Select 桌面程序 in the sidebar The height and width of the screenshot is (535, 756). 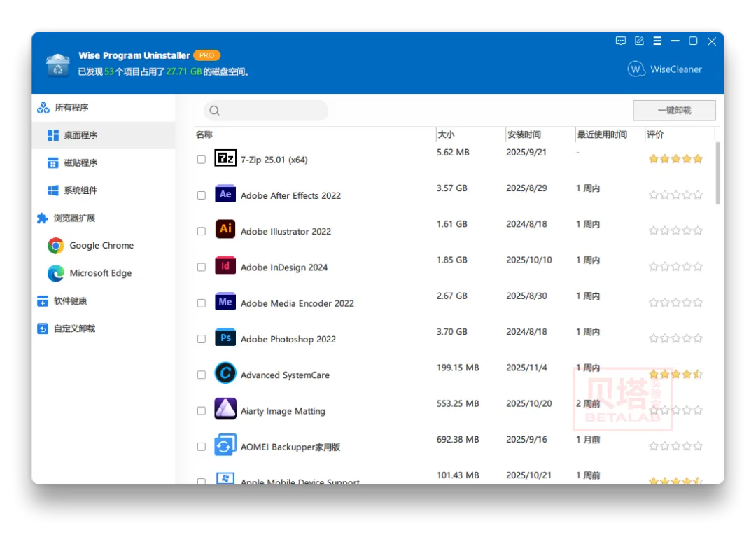click(x=104, y=135)
